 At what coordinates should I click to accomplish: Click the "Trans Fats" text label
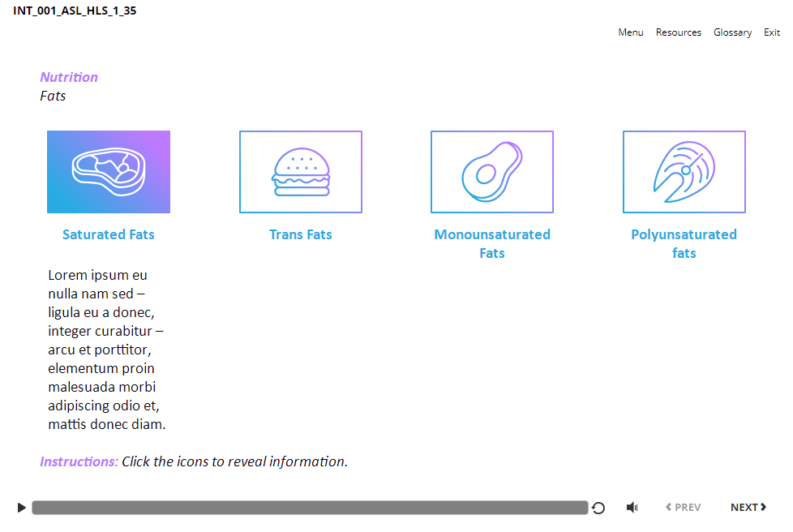[301, 234]
